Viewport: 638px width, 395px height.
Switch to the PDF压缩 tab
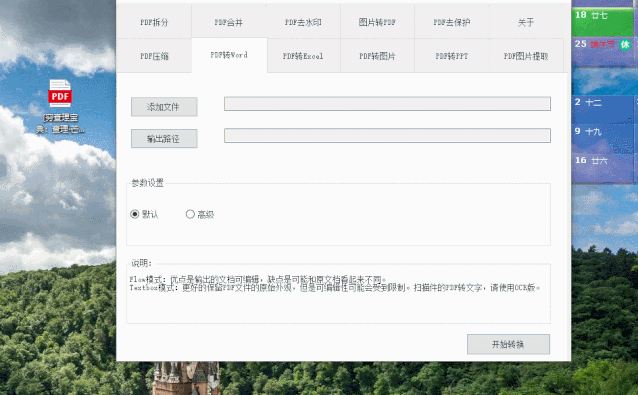[154, 56]
